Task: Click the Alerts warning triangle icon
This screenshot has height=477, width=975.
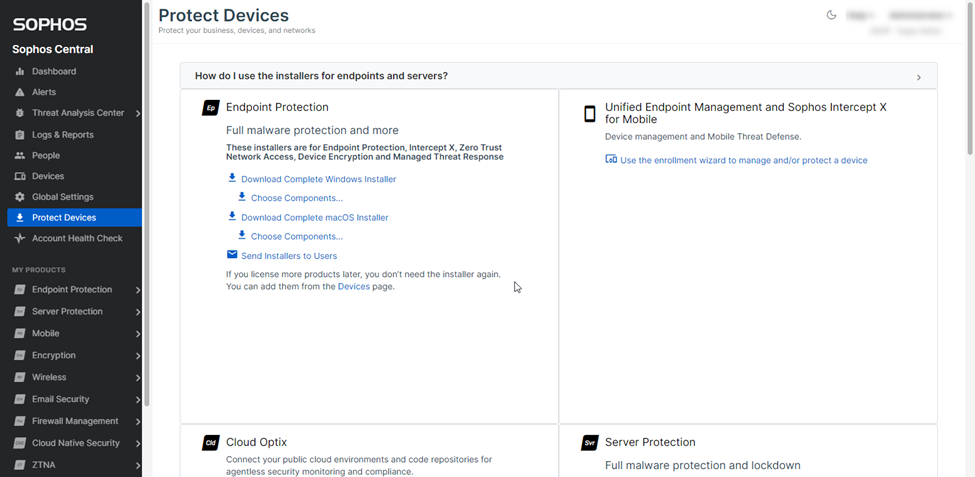Action: tap(20, 92)
